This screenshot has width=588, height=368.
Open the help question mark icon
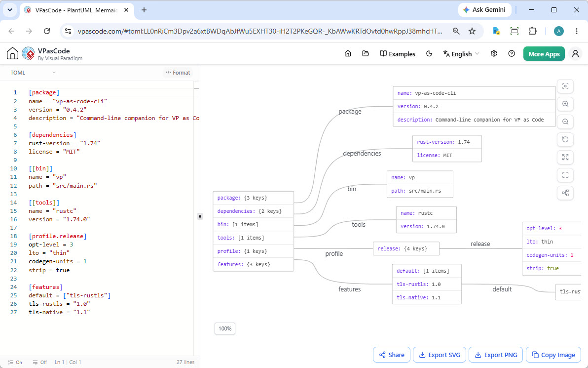[512, 54]
